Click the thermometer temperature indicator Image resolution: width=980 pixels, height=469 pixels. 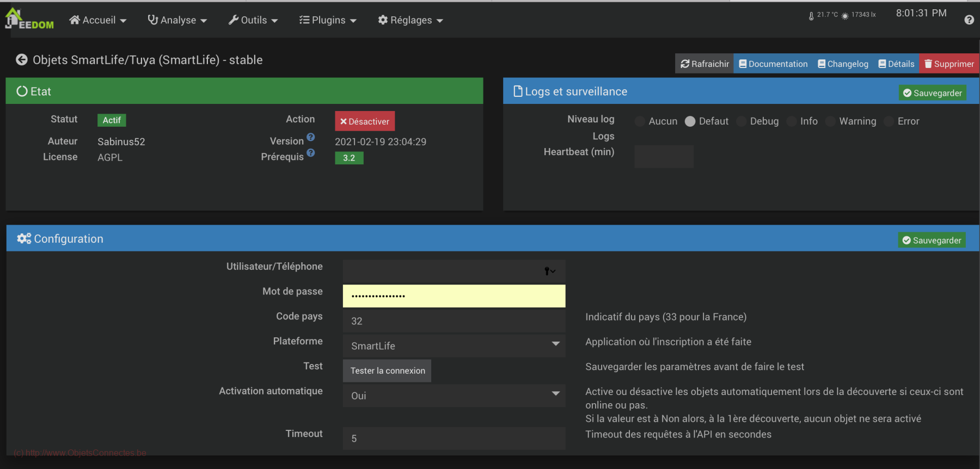pyautogui.click(x=823, y=15)
